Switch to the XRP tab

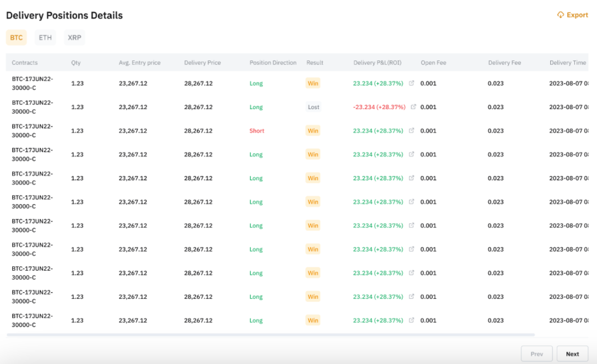pyautogui.click(x=74, y=38)
